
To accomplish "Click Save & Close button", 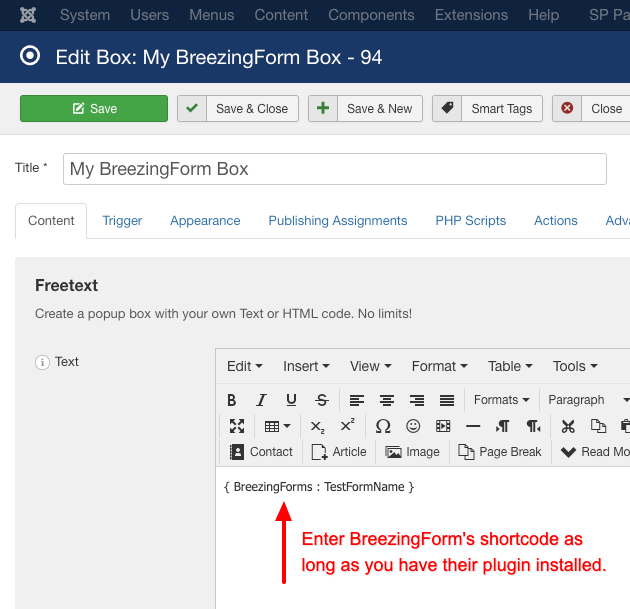I will [x=238, y=108].
